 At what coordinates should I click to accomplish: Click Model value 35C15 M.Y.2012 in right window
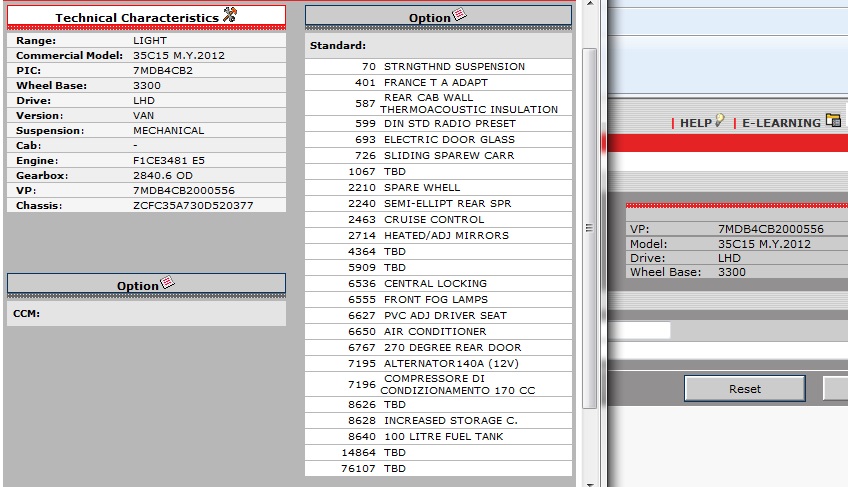[764, 244]
